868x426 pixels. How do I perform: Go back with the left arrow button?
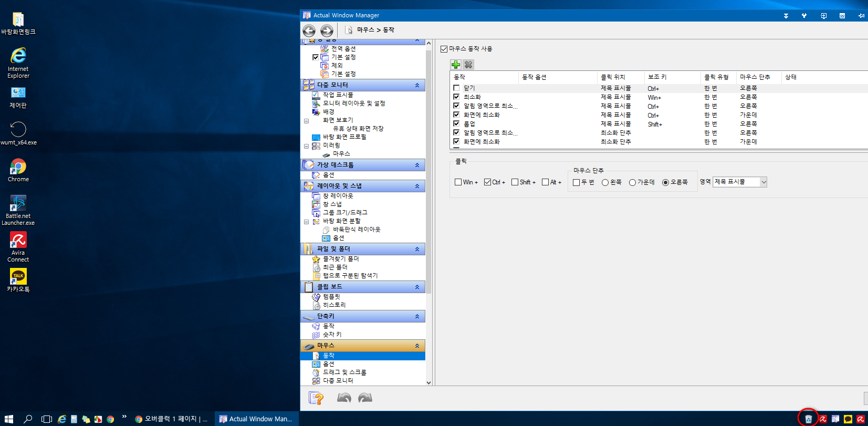pos(309,30)
